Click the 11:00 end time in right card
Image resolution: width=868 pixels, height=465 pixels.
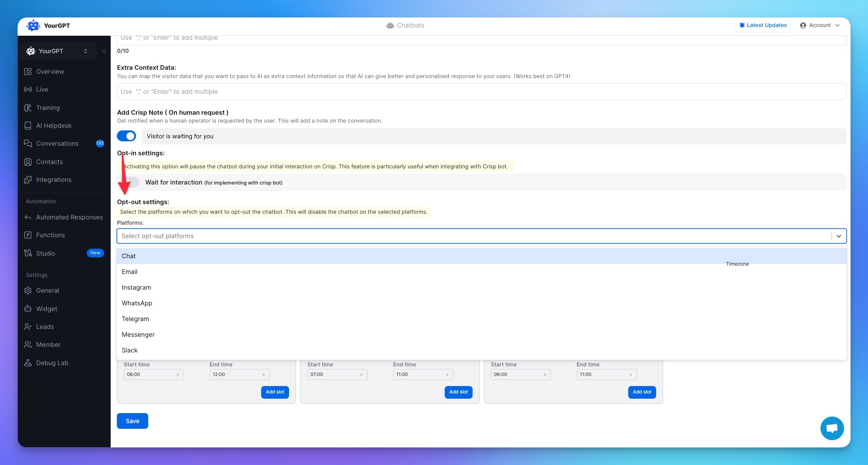pos(606,375)
